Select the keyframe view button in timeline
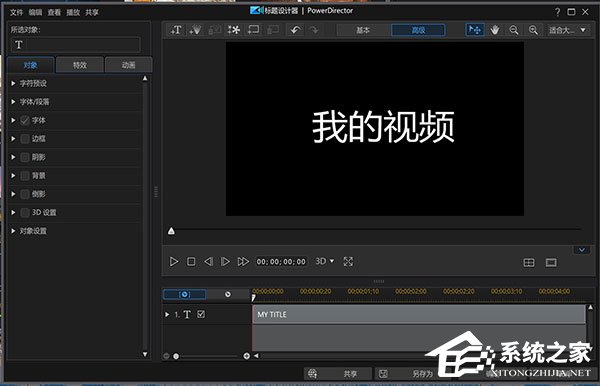The width and height of the screenshot is (600, 386). [185, 294]
